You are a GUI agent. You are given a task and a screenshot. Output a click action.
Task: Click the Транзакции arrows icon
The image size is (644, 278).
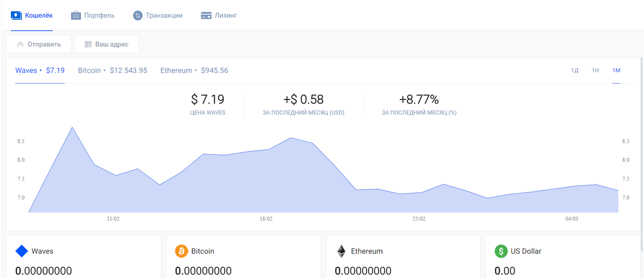138,16
